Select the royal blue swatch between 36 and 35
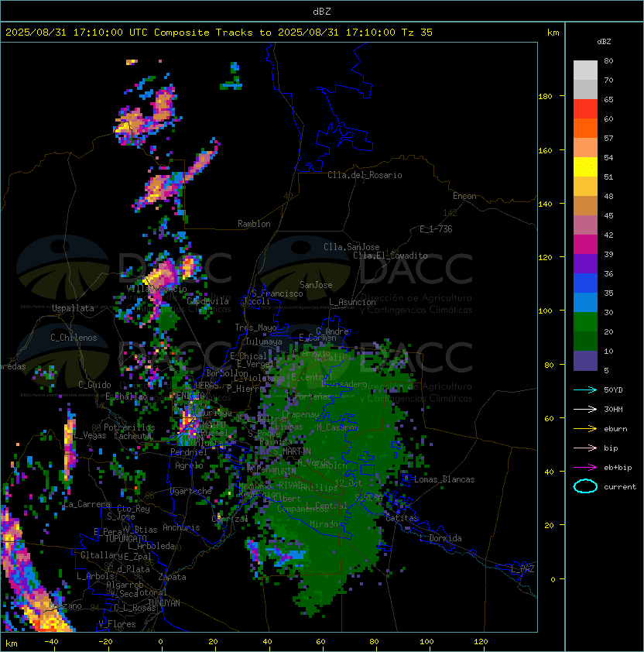 585,283
